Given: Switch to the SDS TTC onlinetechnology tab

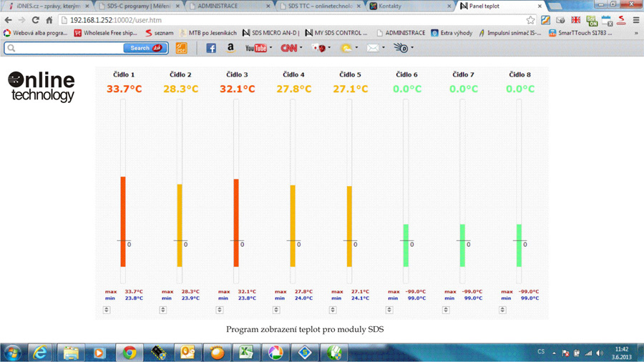Looking at the screenshot, I should [318, 6].
